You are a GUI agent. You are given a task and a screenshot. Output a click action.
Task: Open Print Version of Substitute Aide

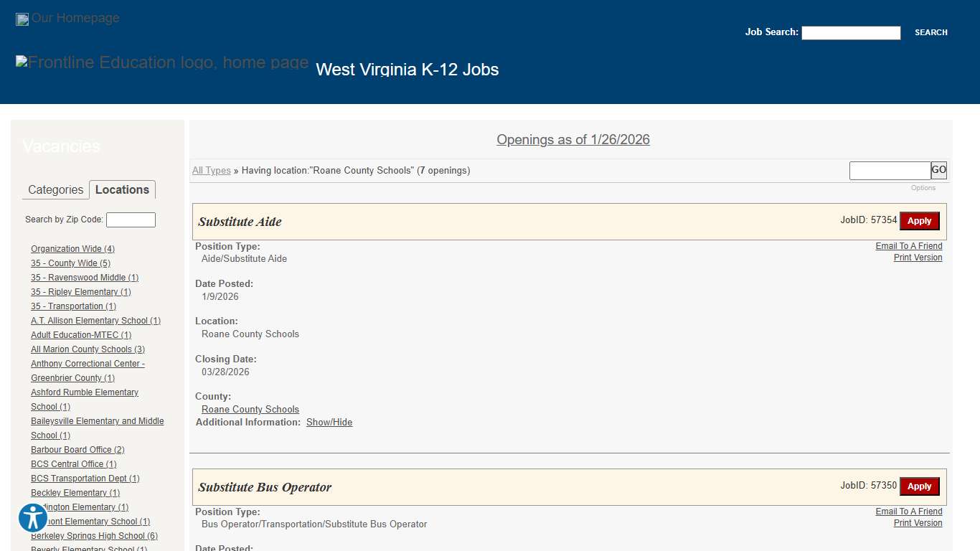(918, 258)
